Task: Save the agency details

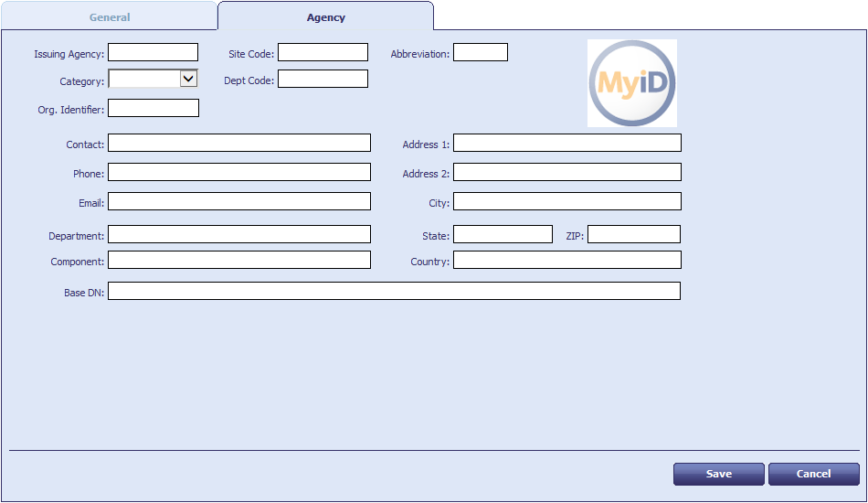Action: pyautogui.click(x=718, y=475)
